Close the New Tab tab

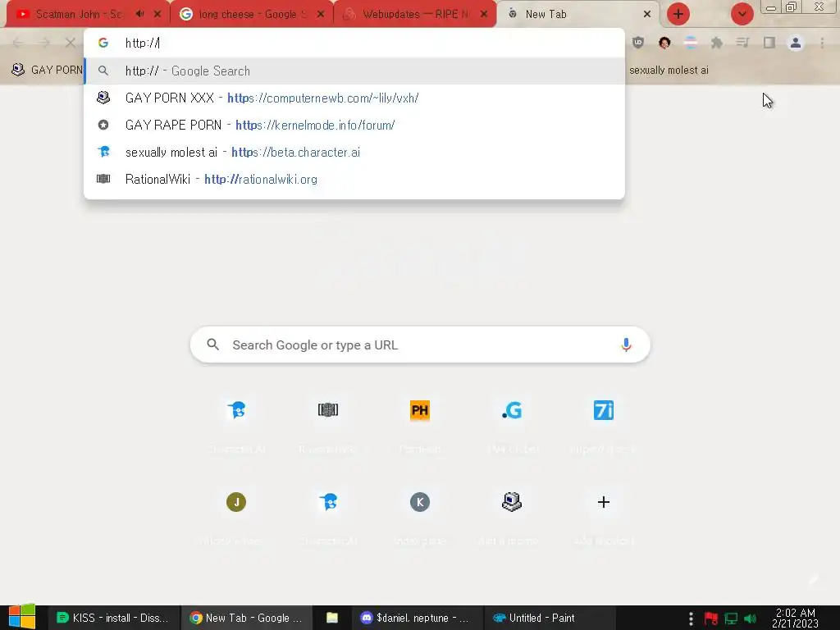[647, 15]
